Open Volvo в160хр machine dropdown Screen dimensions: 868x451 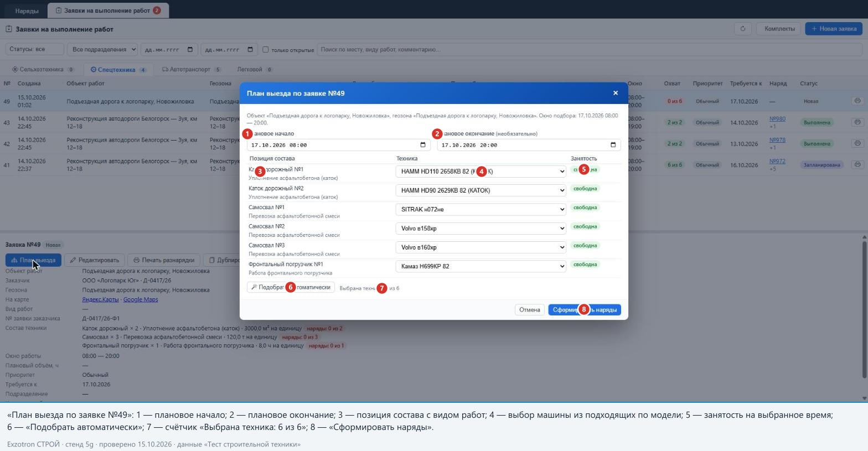[480, 247]
